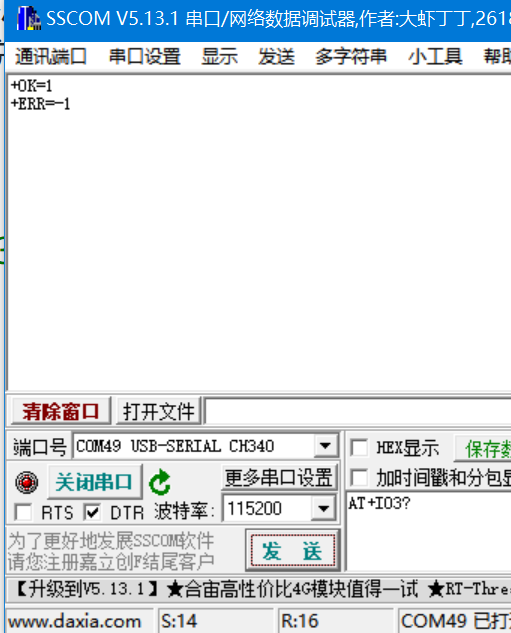Click the S:14 sent bytes counter
511x633 pixels.
(179, 621)
